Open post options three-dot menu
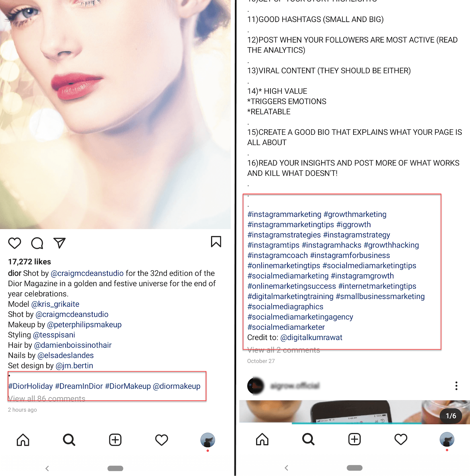Viewport: 470px width, 476px height. [x=456, y=386]
